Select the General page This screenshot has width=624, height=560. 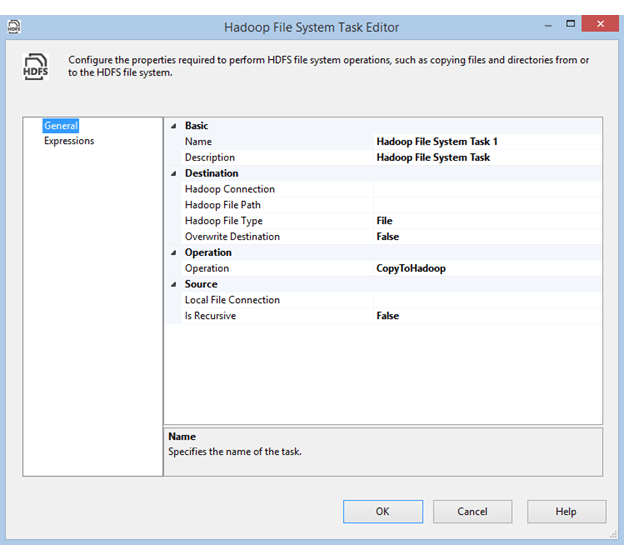tap(60, 126)
